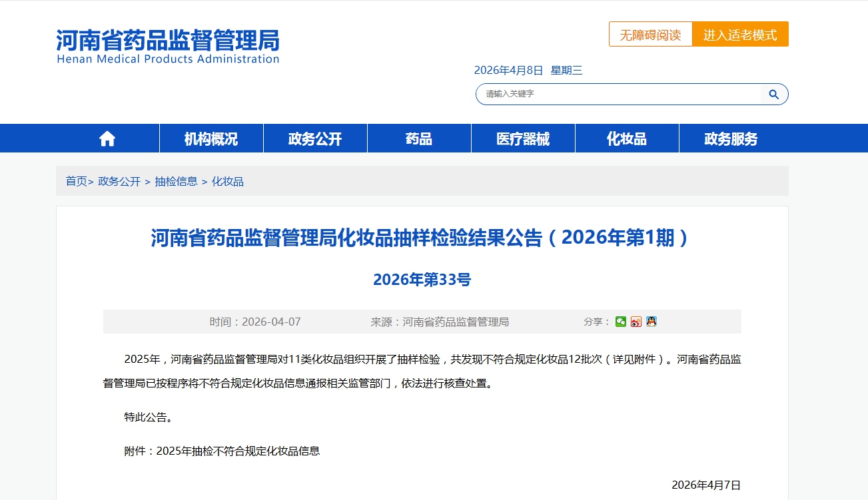
Task: Click the home icon in navigation bar
Action: [x=107, y=138]
